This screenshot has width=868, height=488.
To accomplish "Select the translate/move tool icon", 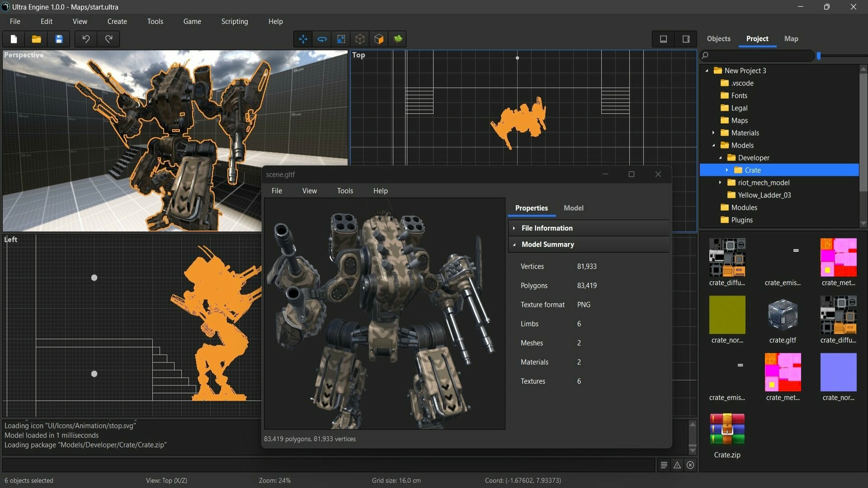I will click(x=303, y=39).
